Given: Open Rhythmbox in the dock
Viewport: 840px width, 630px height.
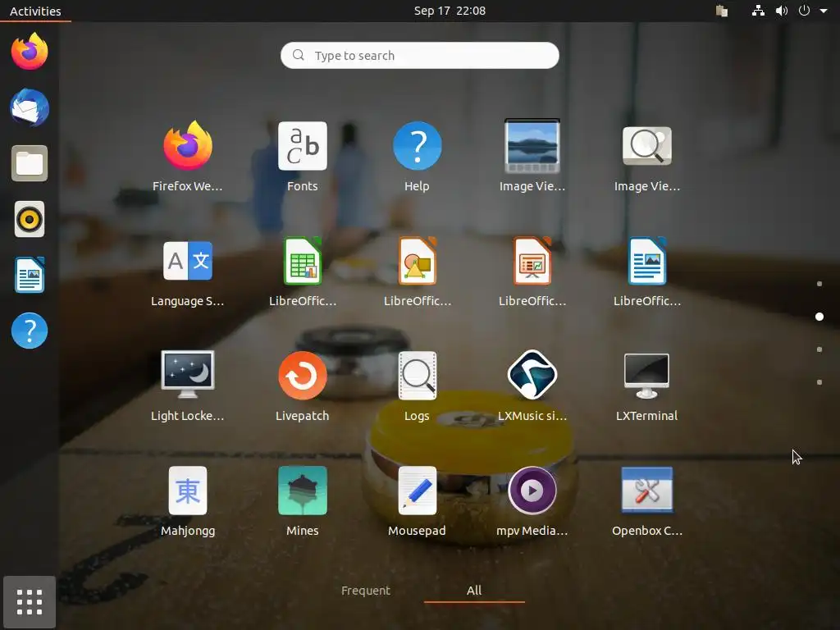Looking at the screenshot, I should 30,219.
